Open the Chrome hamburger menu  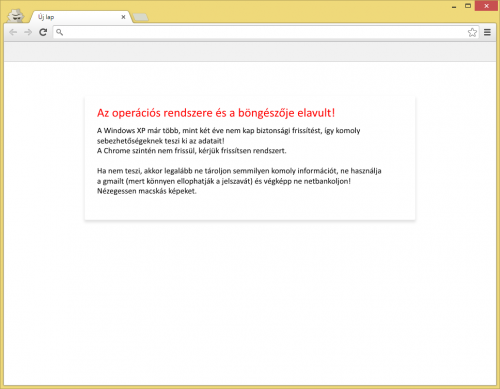(x=487, y=32)
